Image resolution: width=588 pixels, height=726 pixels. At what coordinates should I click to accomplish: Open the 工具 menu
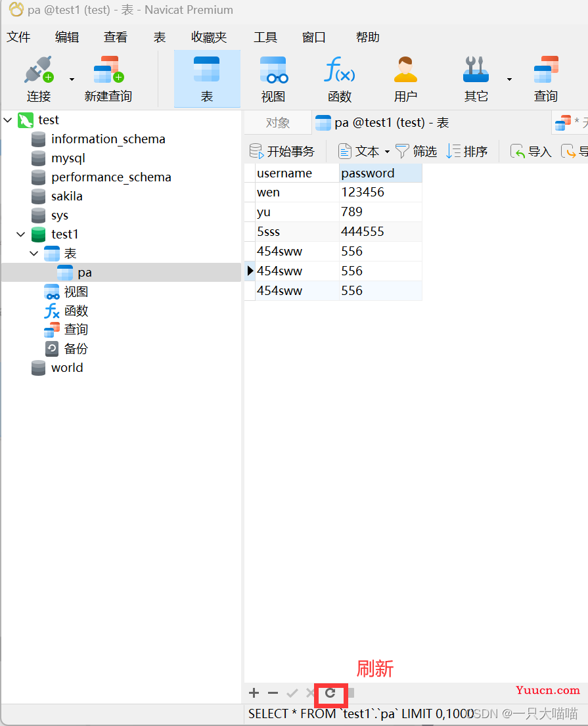click(x=265, y=37)
